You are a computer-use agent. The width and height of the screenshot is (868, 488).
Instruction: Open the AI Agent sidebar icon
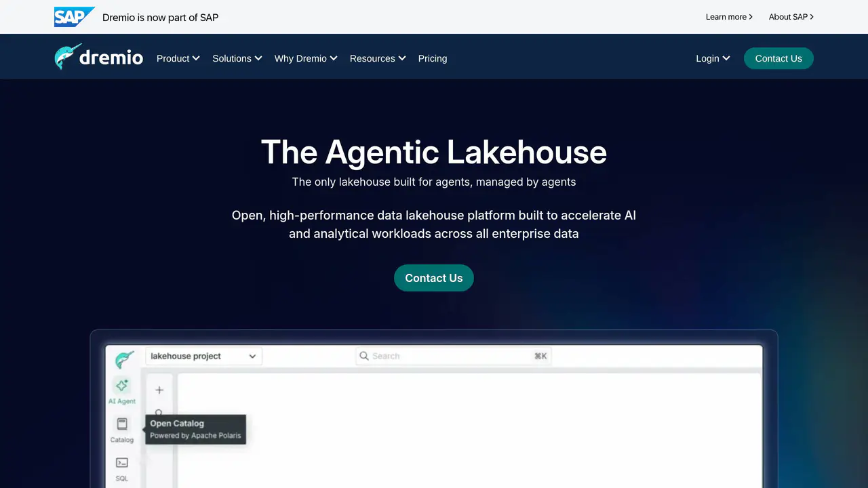[122, 391]
